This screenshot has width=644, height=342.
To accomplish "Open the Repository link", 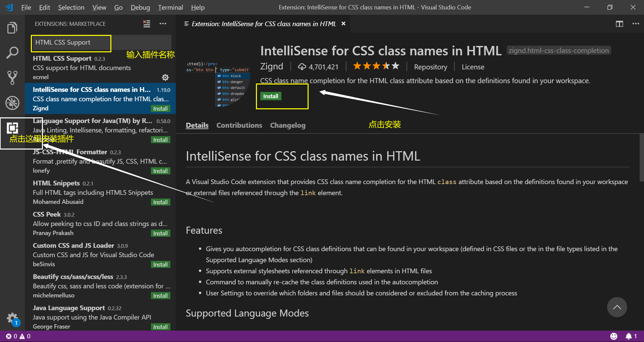I will point(430,67).
